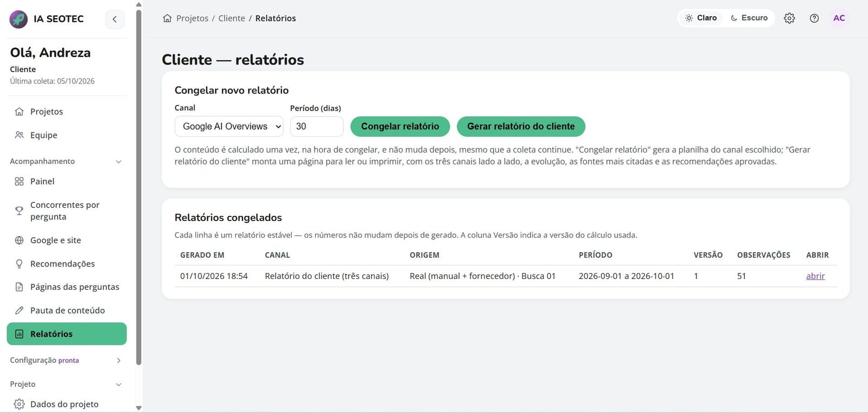Image resolution: width=868 pixels, height=413 pixels.
Task: Click the Período (dias) input field
Action: tap(317, 126)
